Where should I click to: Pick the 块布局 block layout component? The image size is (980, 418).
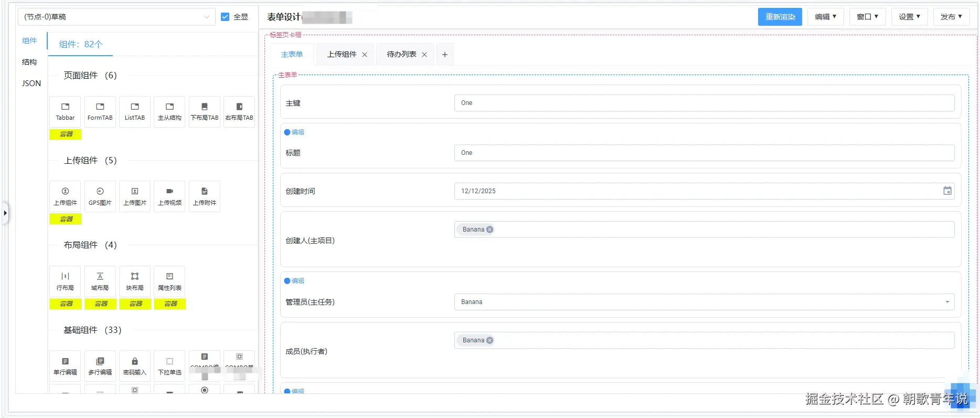click(x=135, y=281)
